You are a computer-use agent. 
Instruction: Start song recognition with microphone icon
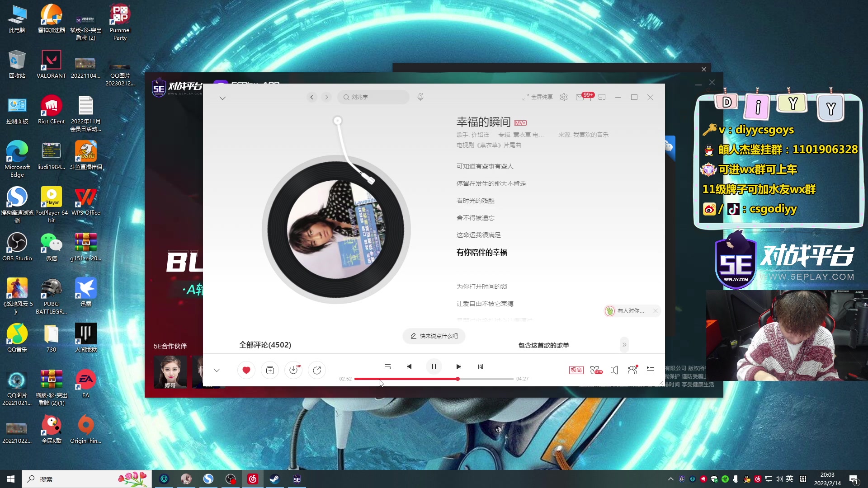pyautogui.click(x=420, y=97)
